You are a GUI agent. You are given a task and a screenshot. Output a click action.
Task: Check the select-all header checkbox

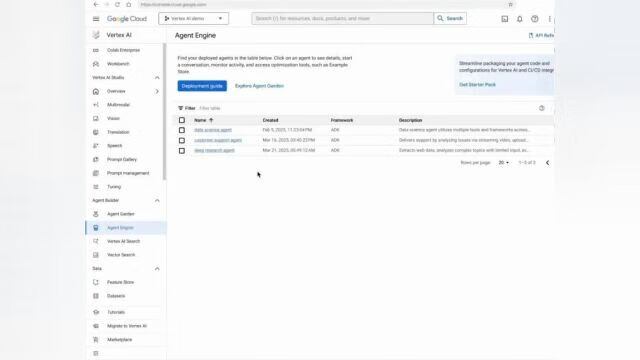click(182, 120)
